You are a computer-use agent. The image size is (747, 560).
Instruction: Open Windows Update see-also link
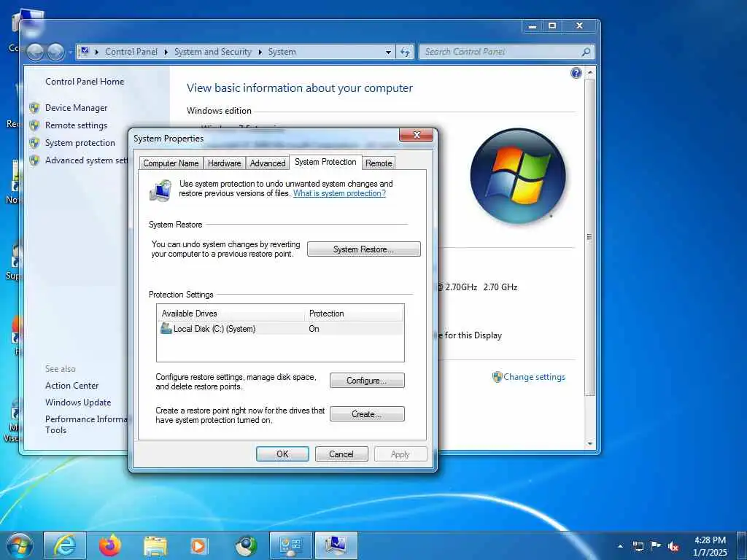[x=78, y=402]
